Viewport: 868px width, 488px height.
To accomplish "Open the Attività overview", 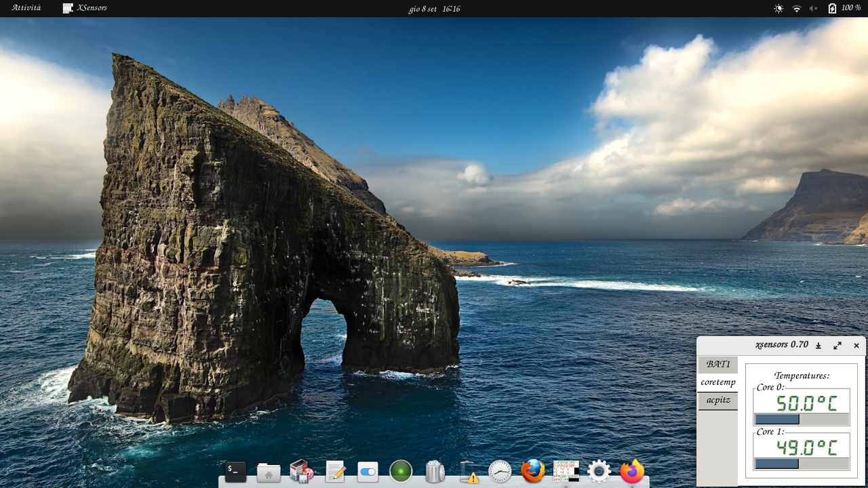I will tap(26, 7).
